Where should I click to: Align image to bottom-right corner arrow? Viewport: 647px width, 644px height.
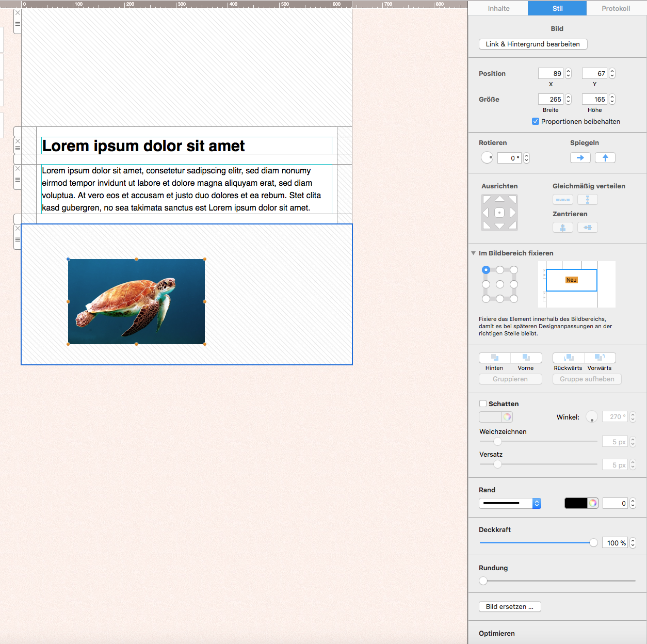click(512, 225)
